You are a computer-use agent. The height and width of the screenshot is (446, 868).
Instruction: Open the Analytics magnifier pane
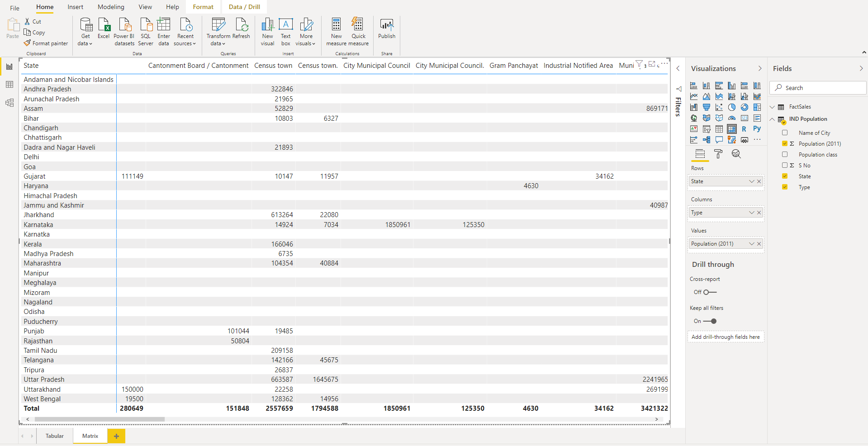click(x=737, y=154)
